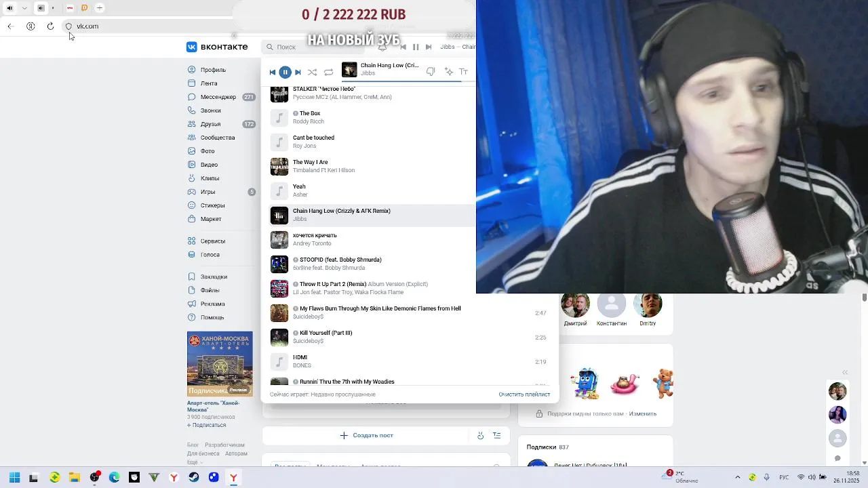Open Разработчикам footer link
The width and height of the screenshot is (868, 488).
[225, 445]
